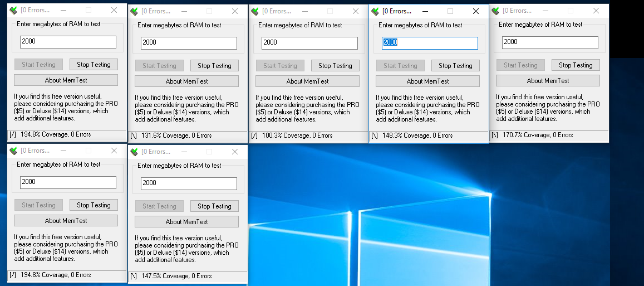Image resolution: width=644 pixels, height=286 pixels.
Task: Click '[0 Errors...' title of 100.3% coverage window
Action: [277, 11]
